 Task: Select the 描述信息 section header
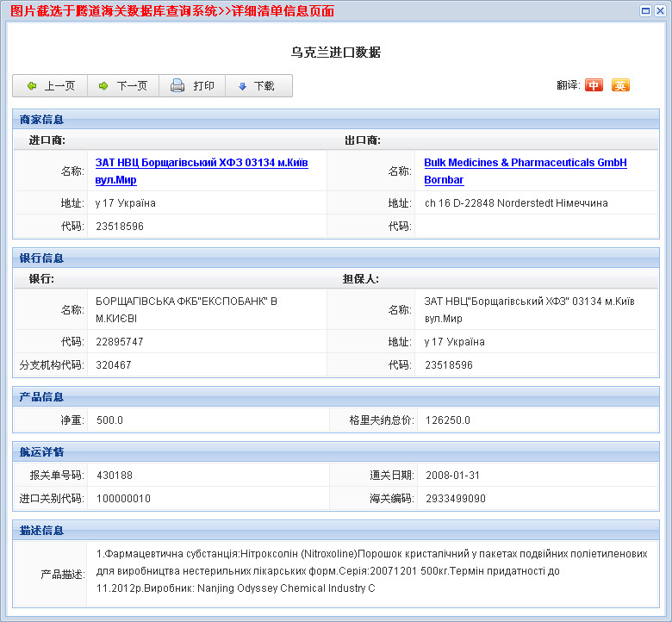(41, 531)
